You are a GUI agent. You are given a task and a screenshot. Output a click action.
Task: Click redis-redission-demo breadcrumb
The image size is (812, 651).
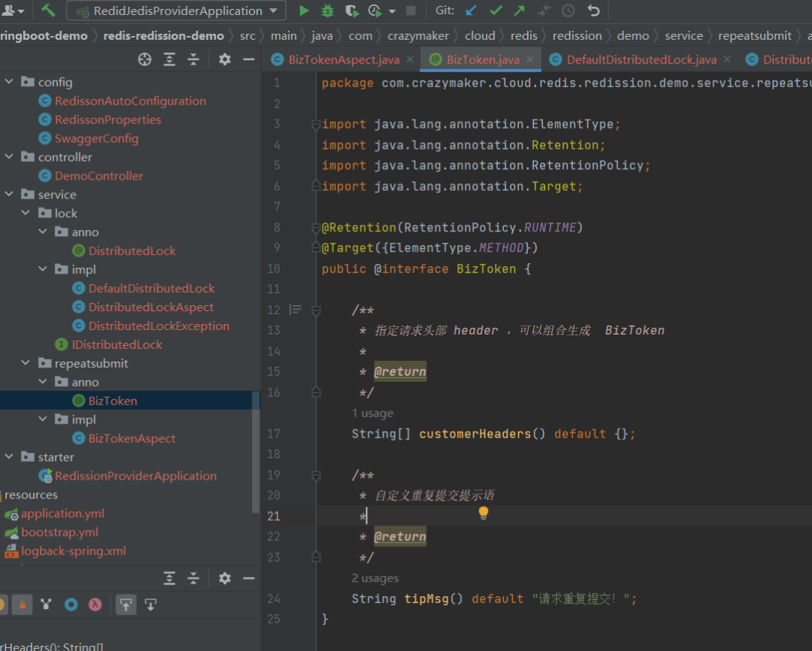coord(163,36)
